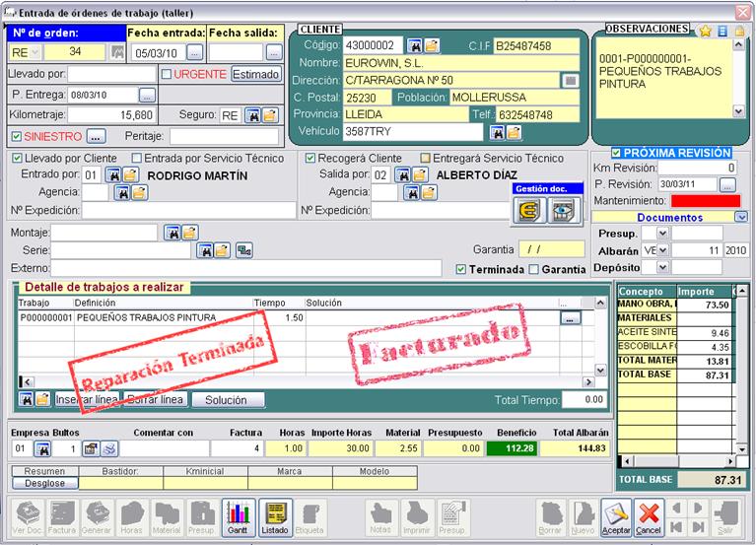Viewport: 756px width, 545px height.
Task: Click the Solución button
Action: coord(227,400)
